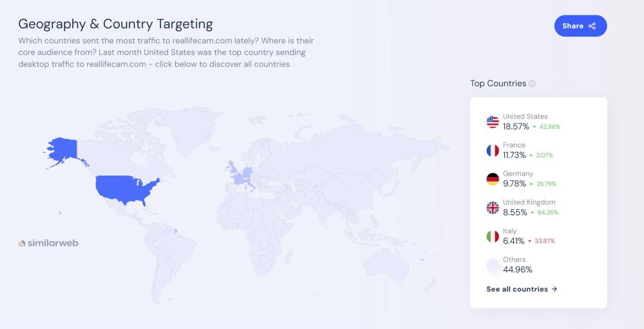Click the highlighted United States on map
Image resolution: width=644 pixels, height=329 pixels.
pos(126,186)
